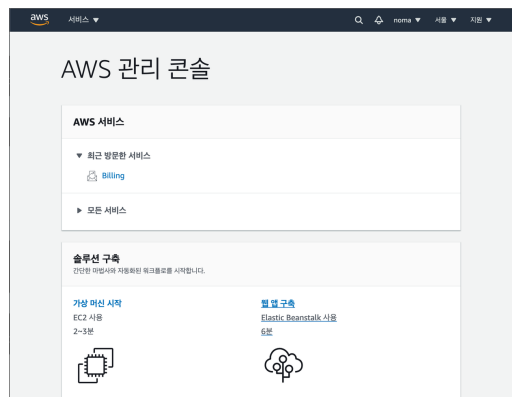This screenshot has width=519, height=409.
Task: Click the 6분 duration link
Action: [267, 331]
